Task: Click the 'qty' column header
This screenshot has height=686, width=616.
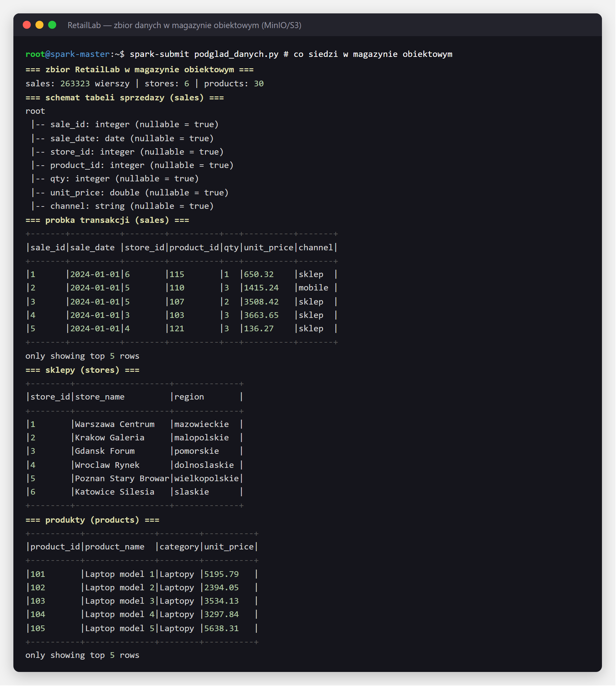Action: pos(231,248)
